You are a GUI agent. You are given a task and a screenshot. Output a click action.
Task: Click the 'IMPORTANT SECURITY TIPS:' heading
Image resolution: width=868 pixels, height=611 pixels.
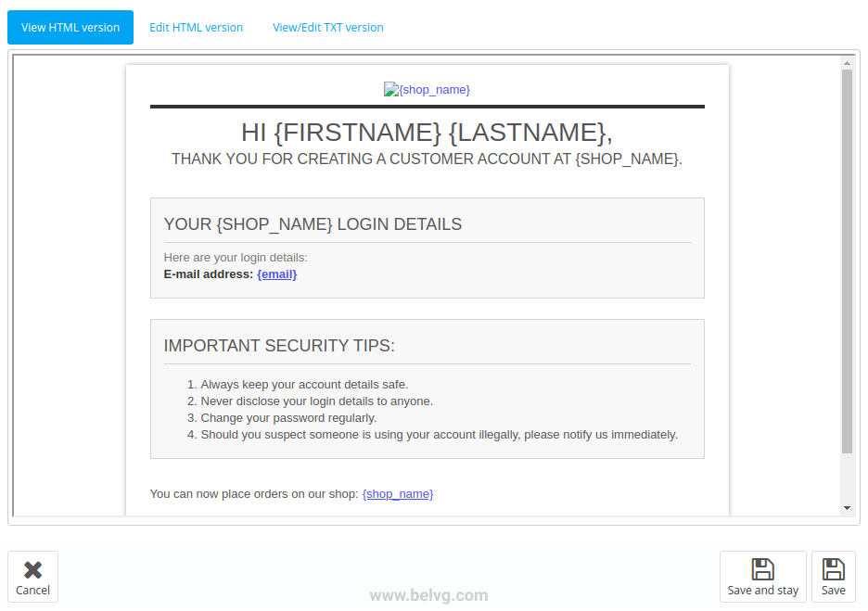click(279, 345)
